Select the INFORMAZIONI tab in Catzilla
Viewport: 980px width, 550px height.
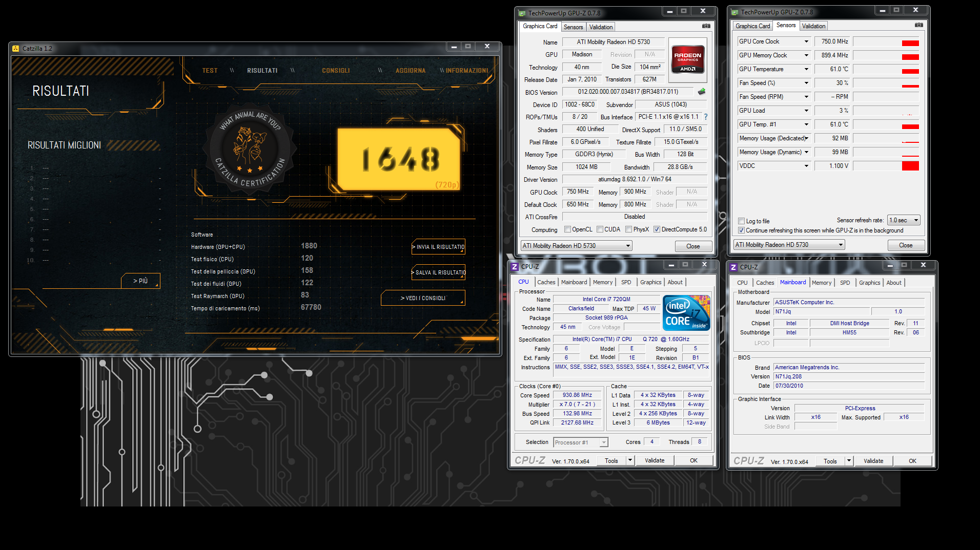coord(467,71)
